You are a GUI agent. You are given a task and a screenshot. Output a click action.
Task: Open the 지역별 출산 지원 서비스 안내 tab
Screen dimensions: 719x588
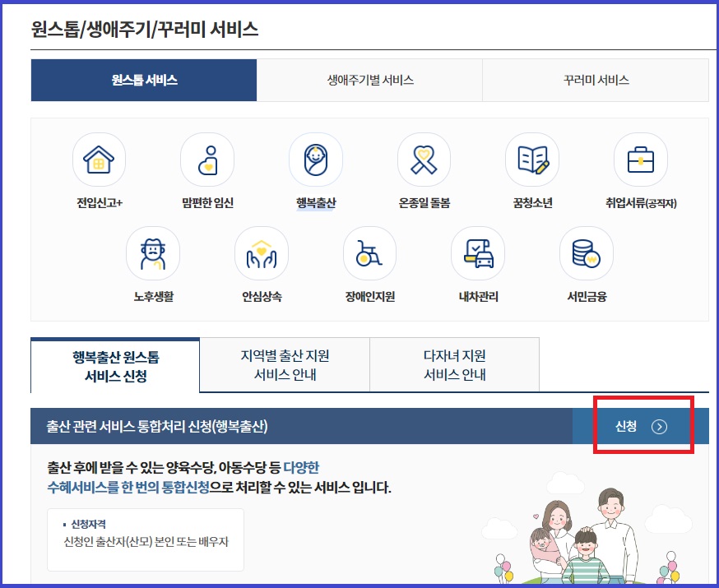click(x=284, y=363)
